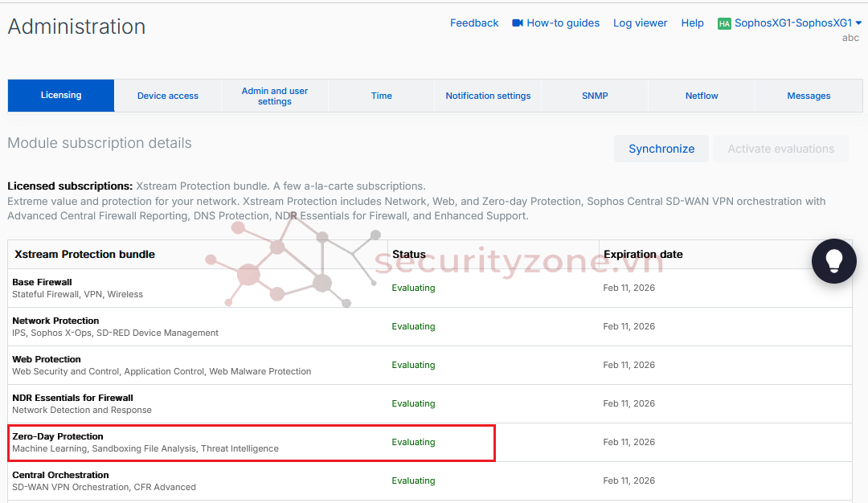Switch to the Netflow tab

pos(702,96)
